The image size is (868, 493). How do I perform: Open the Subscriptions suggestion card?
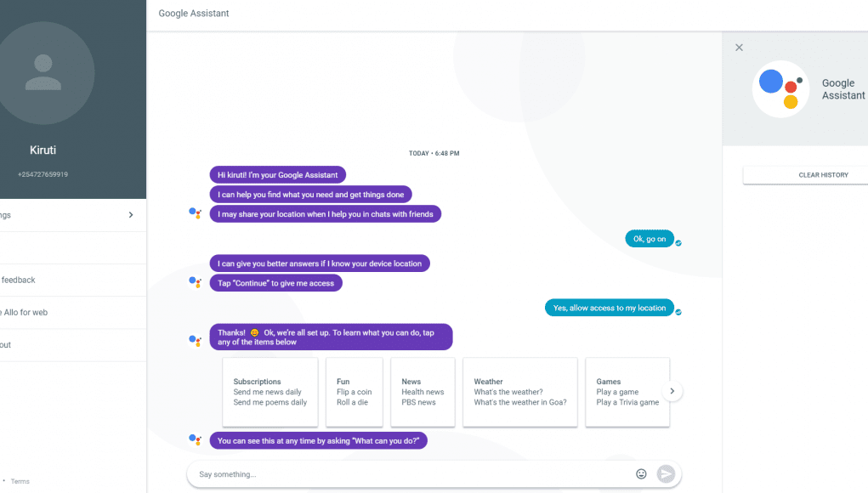pos(270,392)
